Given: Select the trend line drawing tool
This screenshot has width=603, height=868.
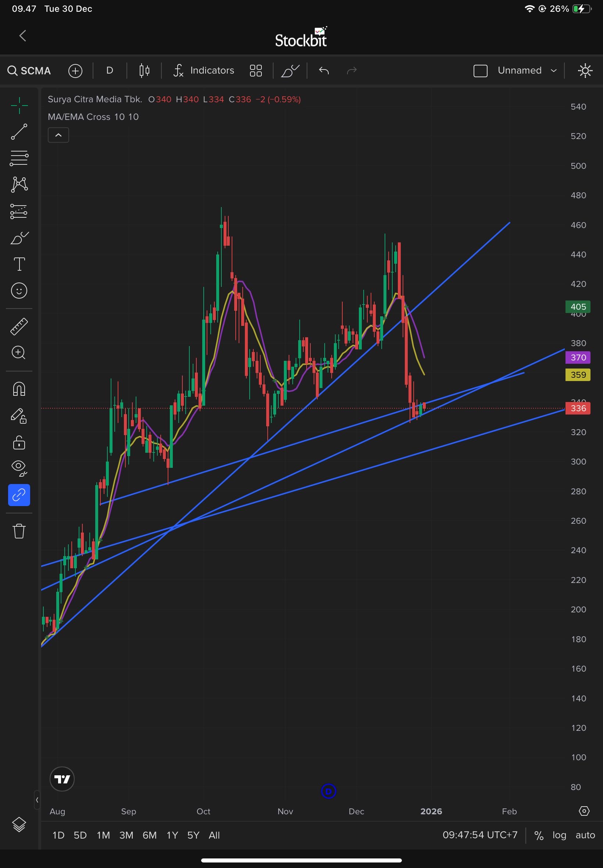Looking at the screenshot, I should (19, 132).
